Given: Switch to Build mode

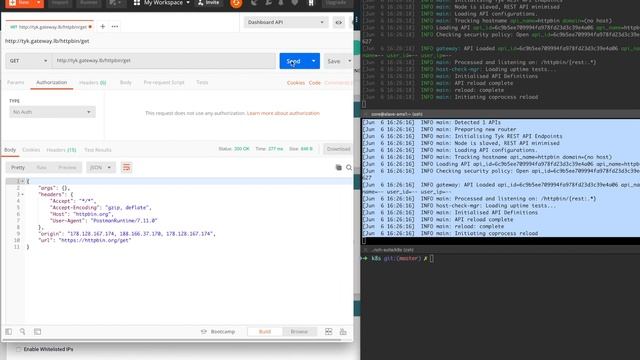Looking at the screenshot, I should [265, 331].
